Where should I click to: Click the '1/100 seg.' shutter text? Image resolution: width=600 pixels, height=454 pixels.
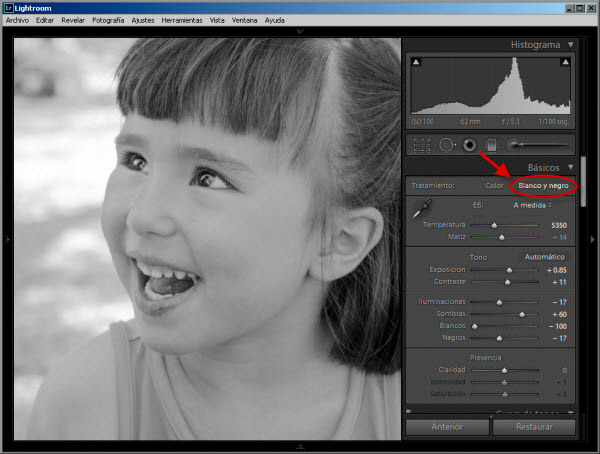553,122
